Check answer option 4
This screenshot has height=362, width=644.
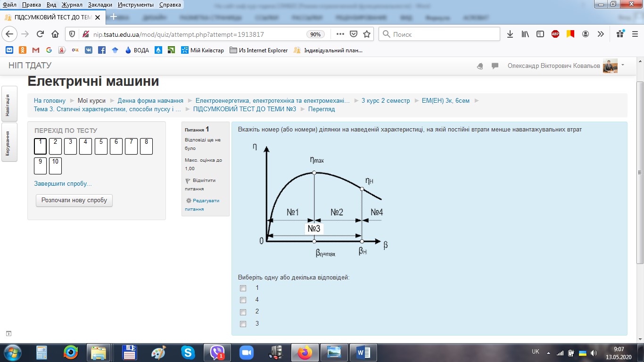click(243, 300)
